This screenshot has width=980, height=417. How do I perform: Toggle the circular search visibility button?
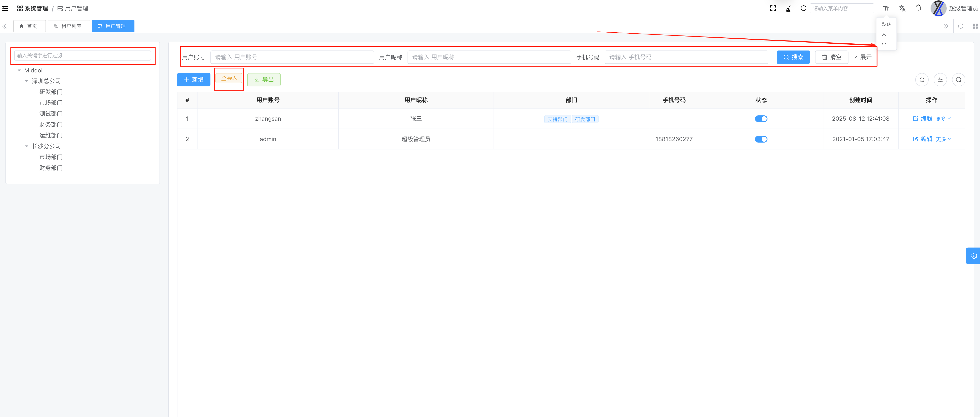pos(958,80)
